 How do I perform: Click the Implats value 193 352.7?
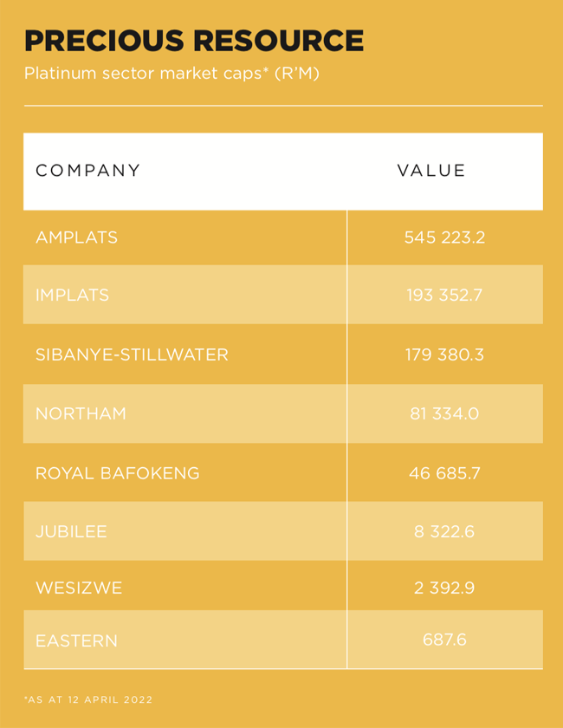tap(444, 295)
